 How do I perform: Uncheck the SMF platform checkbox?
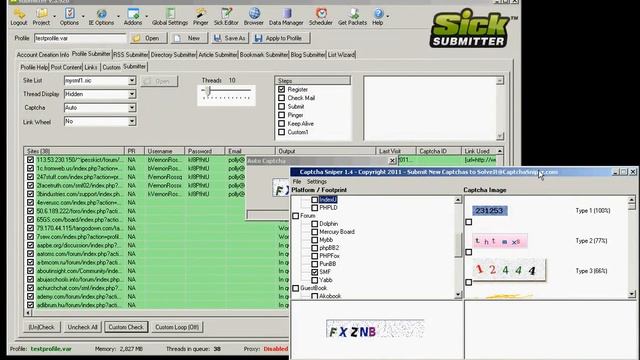point(315,272)
